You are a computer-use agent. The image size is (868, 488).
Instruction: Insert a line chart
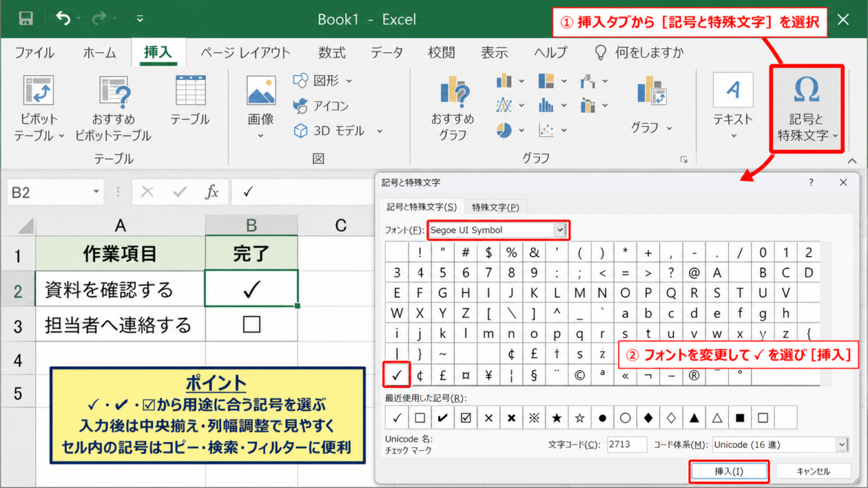point(510,106)
